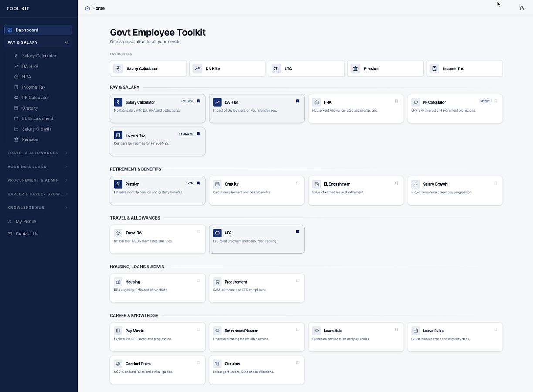Open the Circulars card
Screen dimensions: 533x392
[257, 370]
